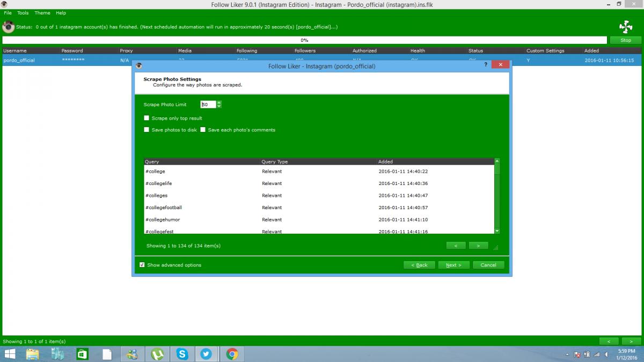Open the Messenger people icon on taskbar

tap(132, 354)
